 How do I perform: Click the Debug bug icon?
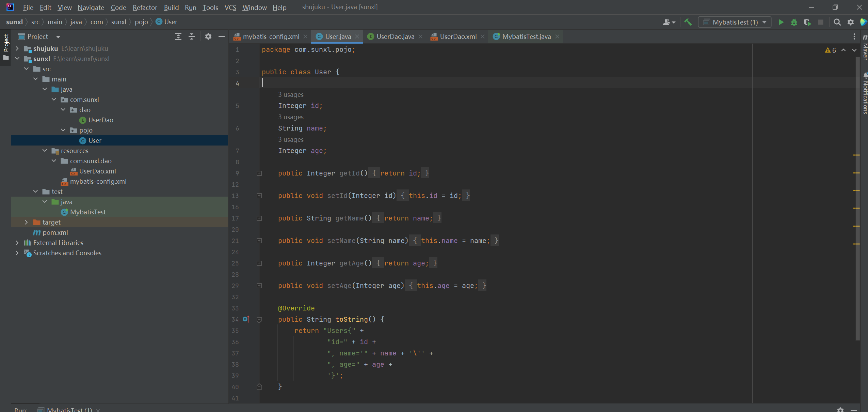point(794,22)
